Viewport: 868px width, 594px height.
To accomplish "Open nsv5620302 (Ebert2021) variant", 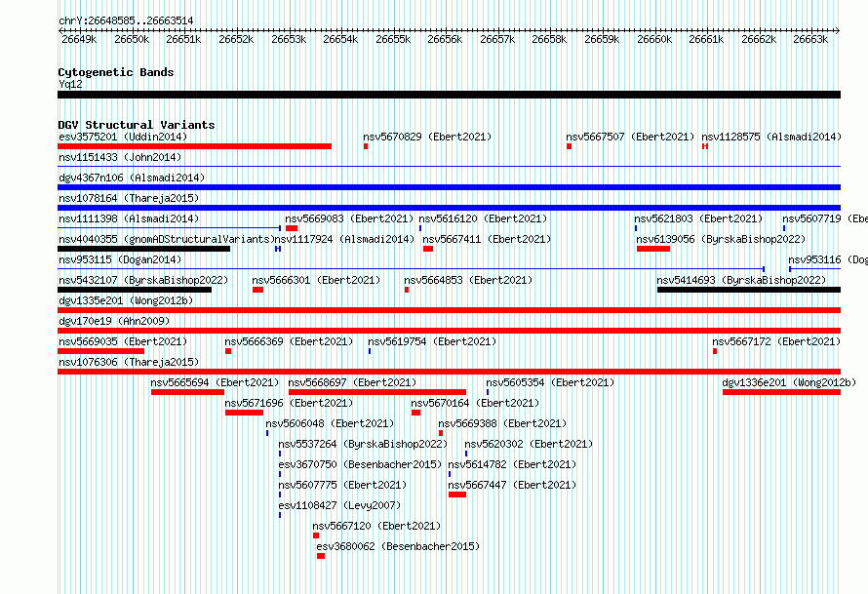I will 528,444.
